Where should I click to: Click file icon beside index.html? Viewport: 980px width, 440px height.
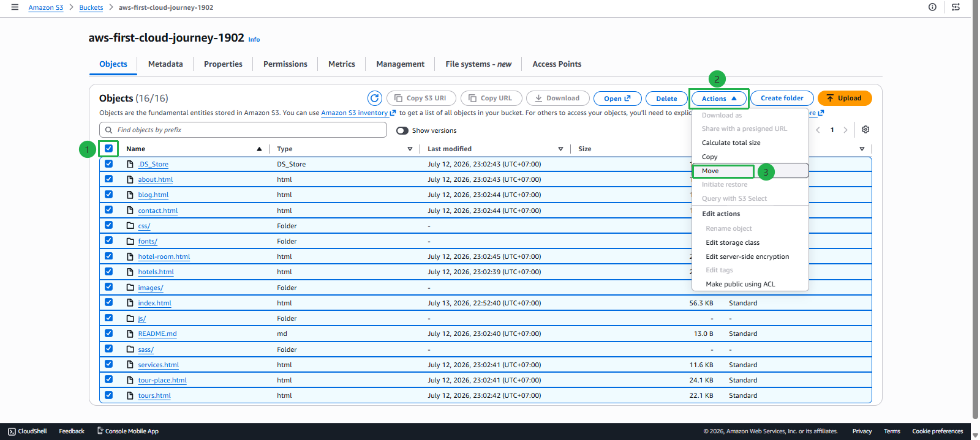coord(130,303)
